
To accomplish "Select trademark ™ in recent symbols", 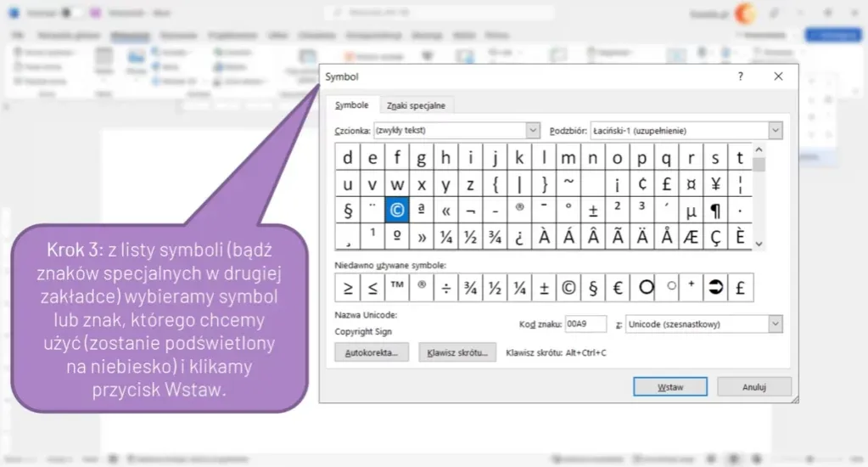I will pos(396,288).
